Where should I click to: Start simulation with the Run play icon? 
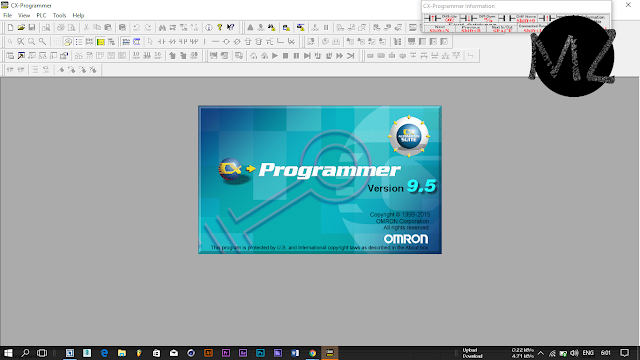275,56
